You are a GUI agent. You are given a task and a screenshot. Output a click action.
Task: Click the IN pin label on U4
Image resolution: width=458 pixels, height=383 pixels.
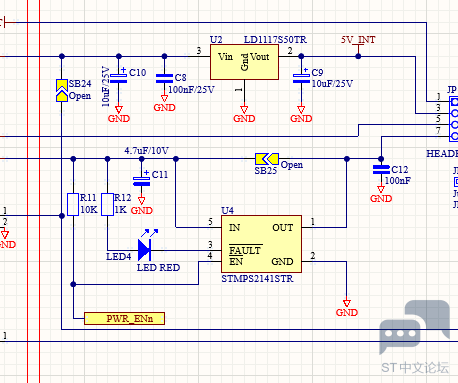pyautogui.click(x=234, y=228)
